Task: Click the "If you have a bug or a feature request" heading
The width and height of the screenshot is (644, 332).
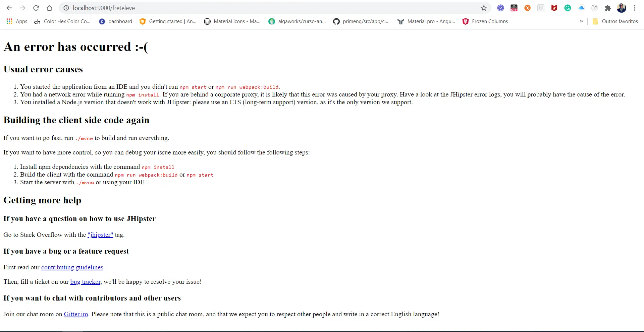Action: point(66,251)
